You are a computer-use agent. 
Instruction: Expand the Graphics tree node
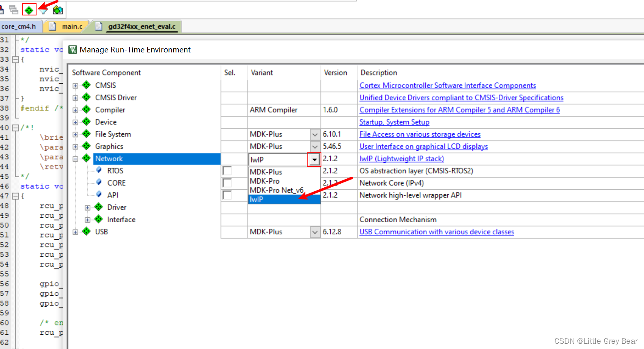[x=75, y=147]
